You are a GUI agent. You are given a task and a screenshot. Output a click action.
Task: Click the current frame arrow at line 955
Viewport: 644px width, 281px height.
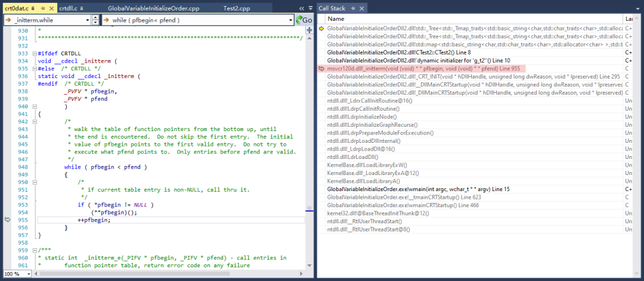pos(7,220)
